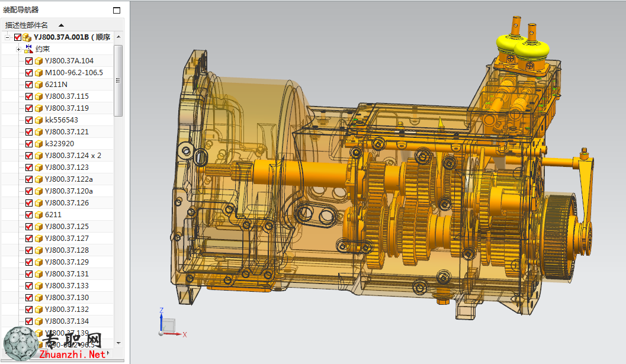Select tree item YJ800.37.124 x 2

pos(58,156)
